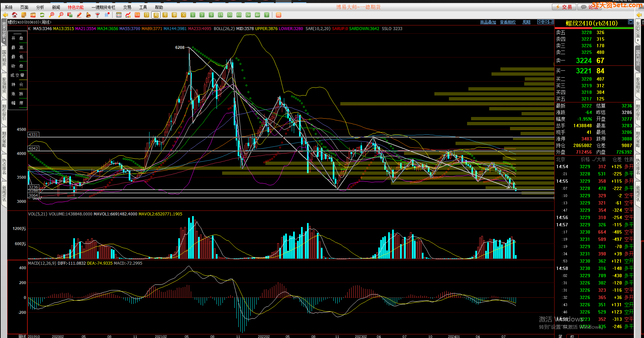Click the 交易 trade button
Image resolution: width=644 pixels, height=338 pixels.
pos(564,7)
